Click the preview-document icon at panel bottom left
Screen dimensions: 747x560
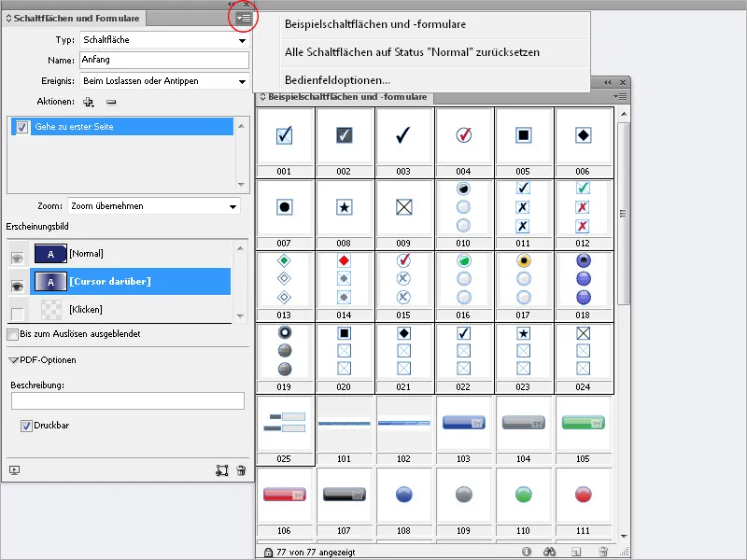coord(14,470)
